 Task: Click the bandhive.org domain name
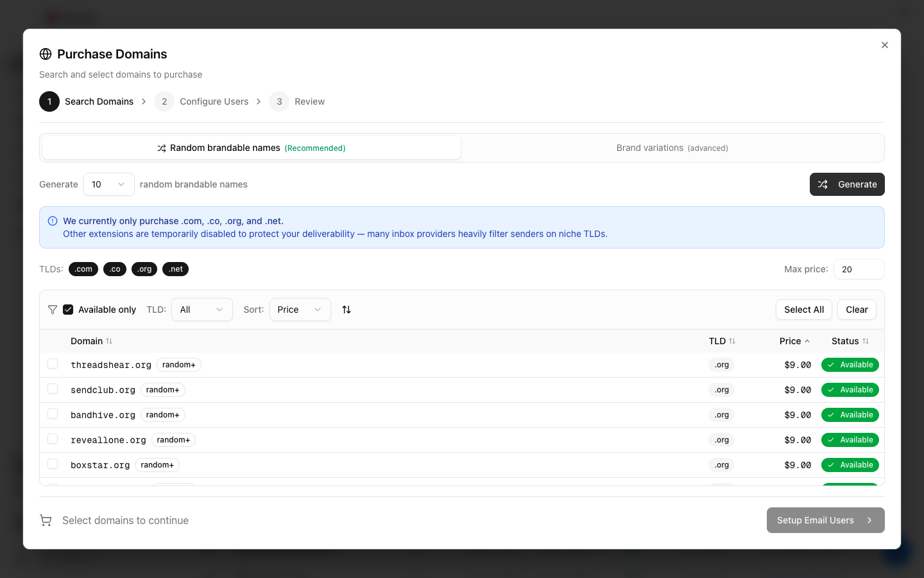point(103,415)
